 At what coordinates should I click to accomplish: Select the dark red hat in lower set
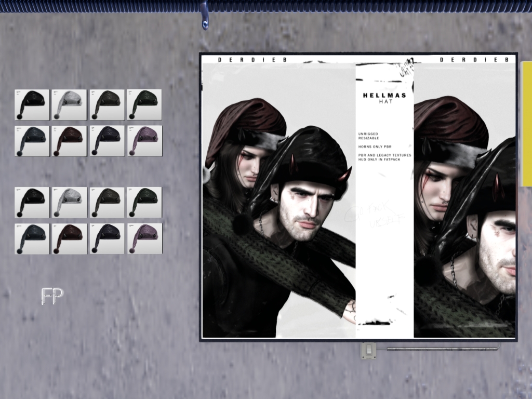tap(69, 238)
